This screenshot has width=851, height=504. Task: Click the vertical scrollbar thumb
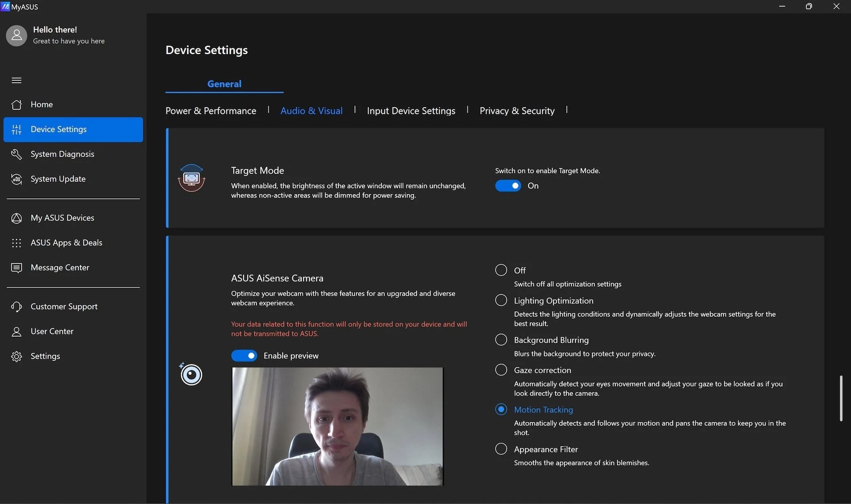click(841, 398)
